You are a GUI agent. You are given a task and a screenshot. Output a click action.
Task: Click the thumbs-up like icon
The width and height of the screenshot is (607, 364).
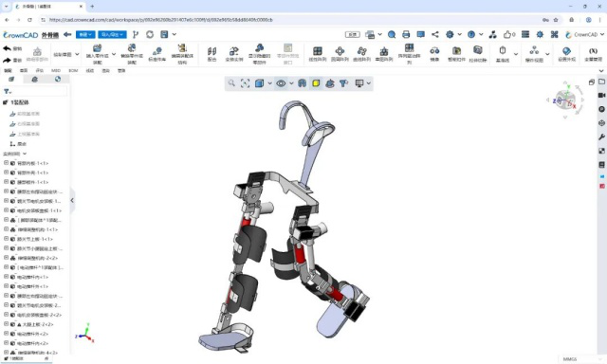click(507, 35)
